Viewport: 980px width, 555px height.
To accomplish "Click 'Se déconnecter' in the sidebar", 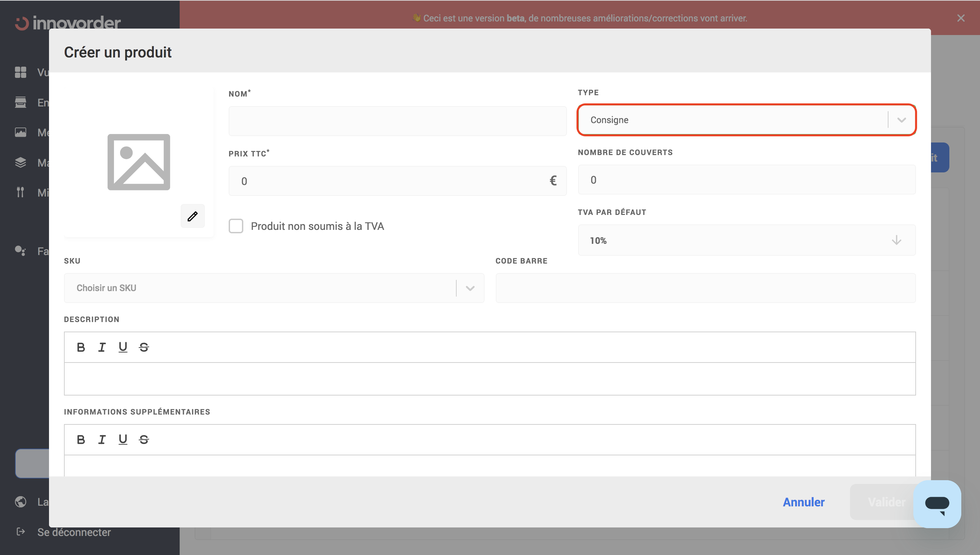I will pos(74,532).
